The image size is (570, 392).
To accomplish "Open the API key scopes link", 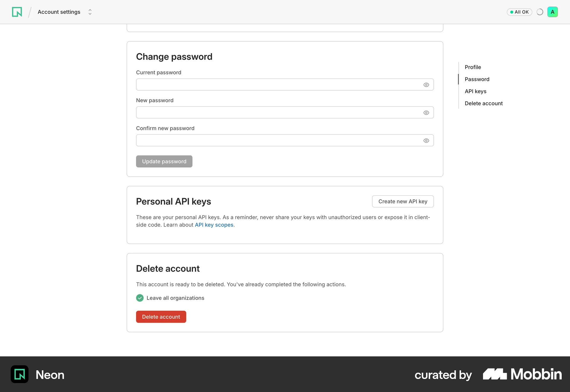I will (214, 225).
